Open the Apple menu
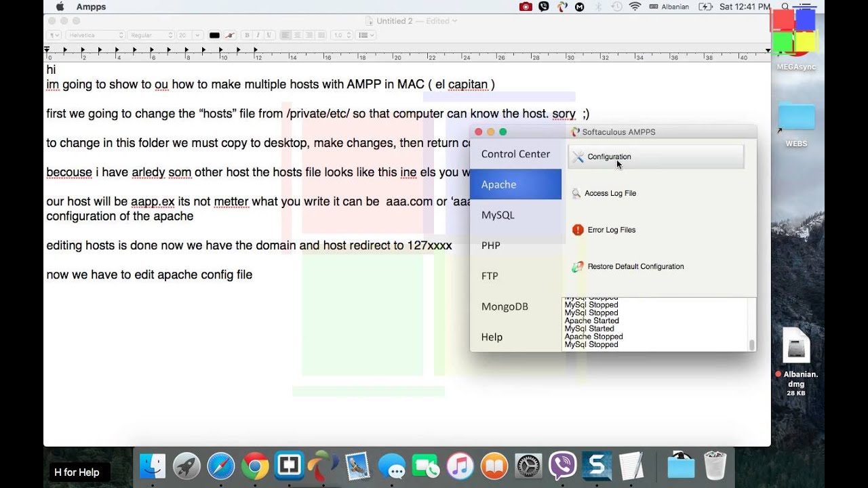The width and height of the screenshot is (868, 488). [x=60, y=7]
